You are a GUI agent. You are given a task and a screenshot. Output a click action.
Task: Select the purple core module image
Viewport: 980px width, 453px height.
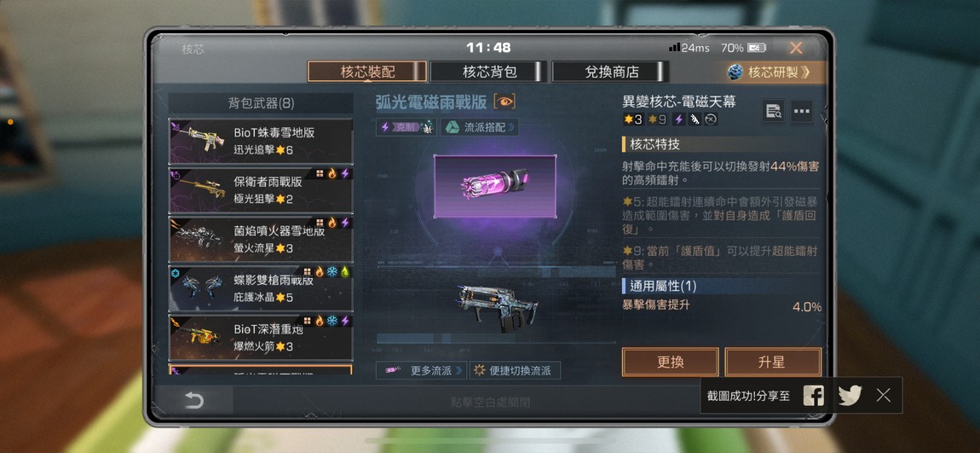click(x=495, y=187)
